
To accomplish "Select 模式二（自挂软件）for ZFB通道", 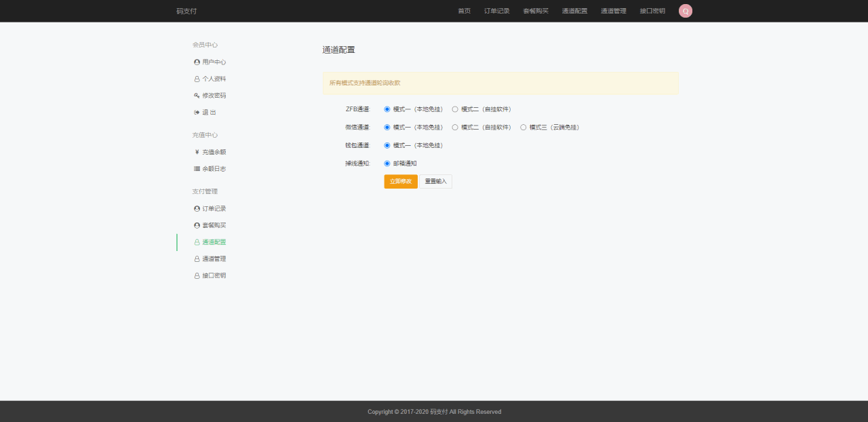I will click(x=455, y=109).
